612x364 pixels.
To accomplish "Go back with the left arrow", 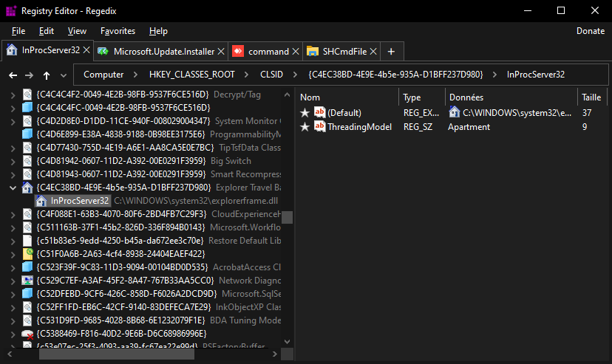I will [13, 75].
